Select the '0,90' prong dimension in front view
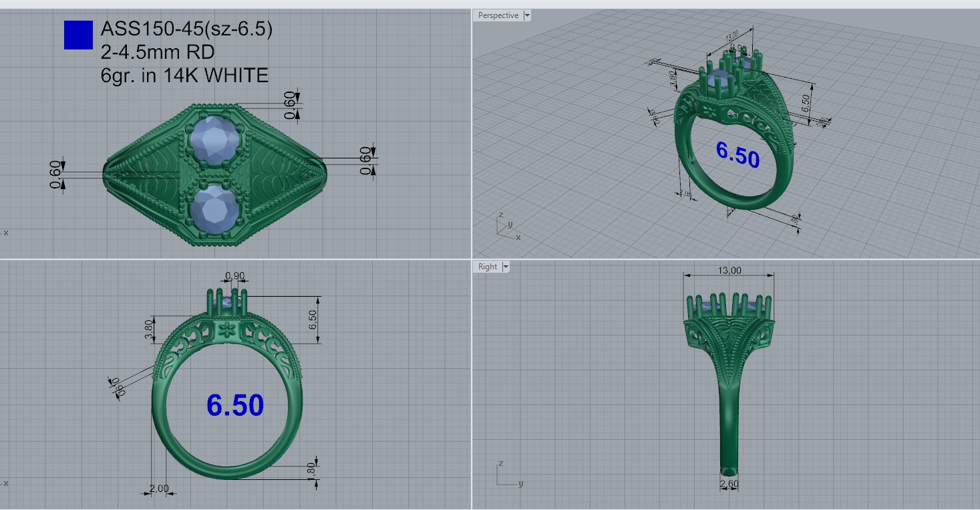 234,275
